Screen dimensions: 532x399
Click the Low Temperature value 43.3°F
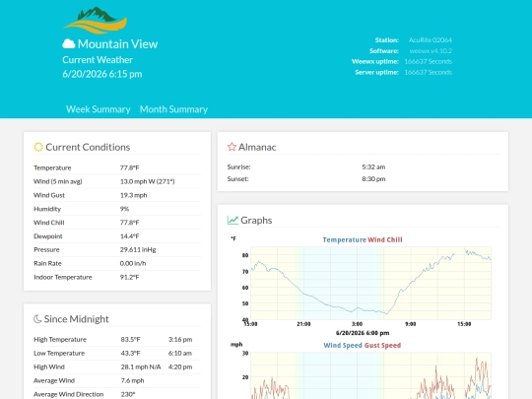coord(130,354)
